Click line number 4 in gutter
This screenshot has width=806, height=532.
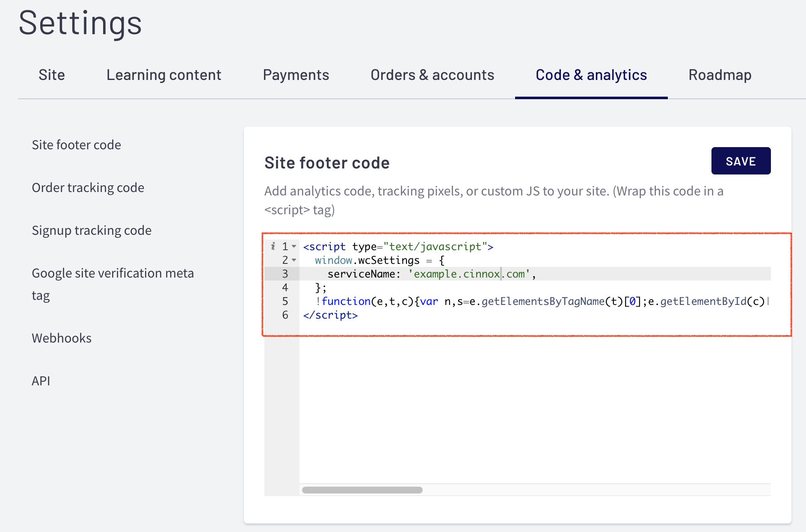(x=285, y=288)
